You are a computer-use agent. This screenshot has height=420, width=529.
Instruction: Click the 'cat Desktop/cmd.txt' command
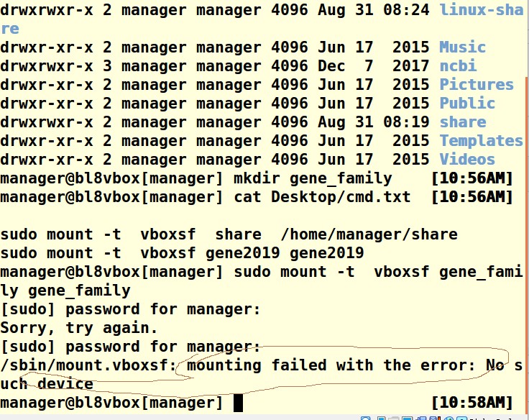point(322,197)
